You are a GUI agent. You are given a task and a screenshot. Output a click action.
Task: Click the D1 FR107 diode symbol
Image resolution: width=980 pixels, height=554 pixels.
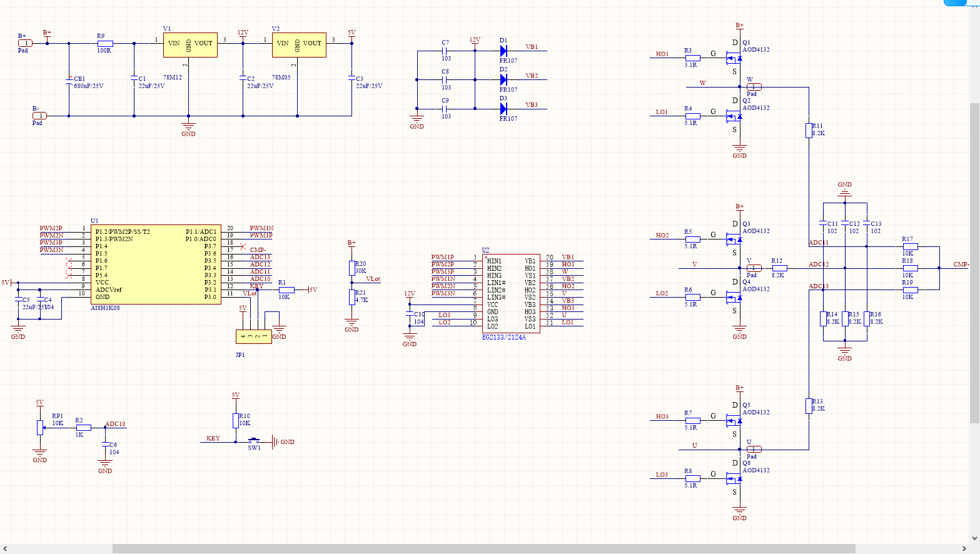[x=503, y=51]
